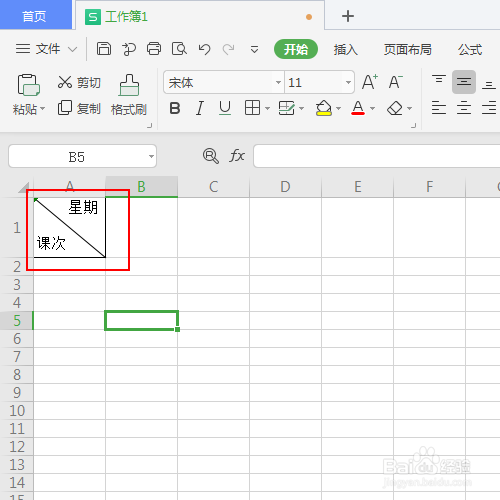This screenshot has width=500, height=500.
Task: Click the Export to PDF icon
Action: (129, 49)
